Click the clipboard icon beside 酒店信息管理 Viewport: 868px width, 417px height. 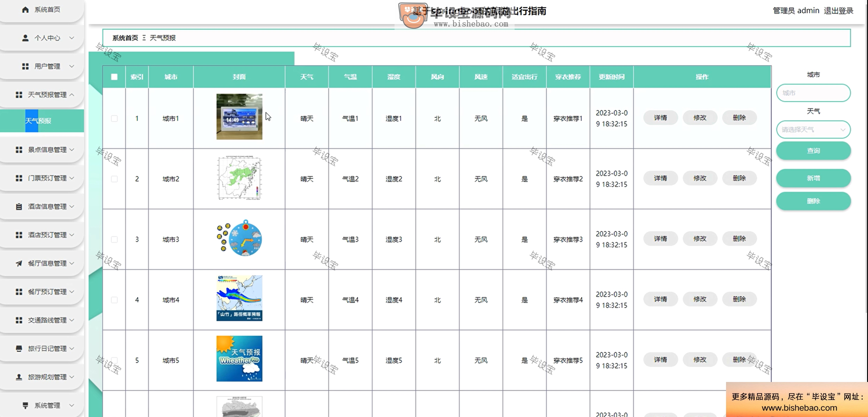19,207
